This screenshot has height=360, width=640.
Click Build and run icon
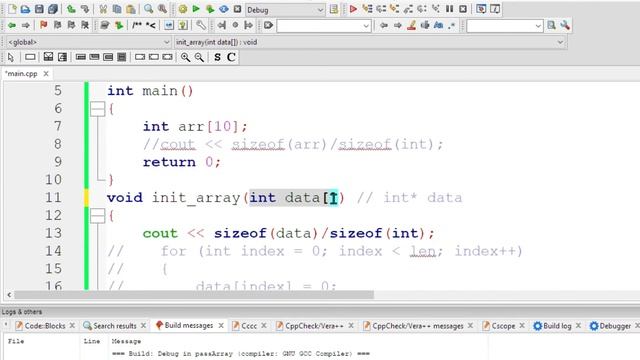tap(210, 9)
